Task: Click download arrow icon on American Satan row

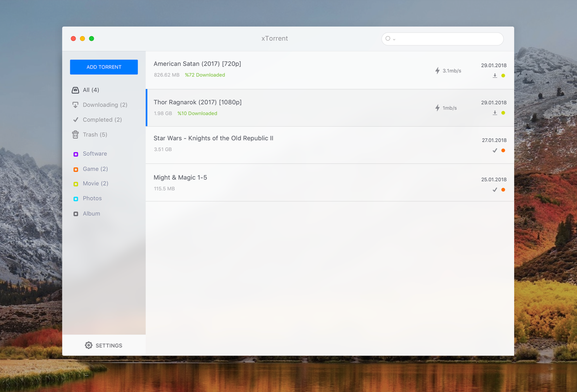Action: [x=495, y=75]
